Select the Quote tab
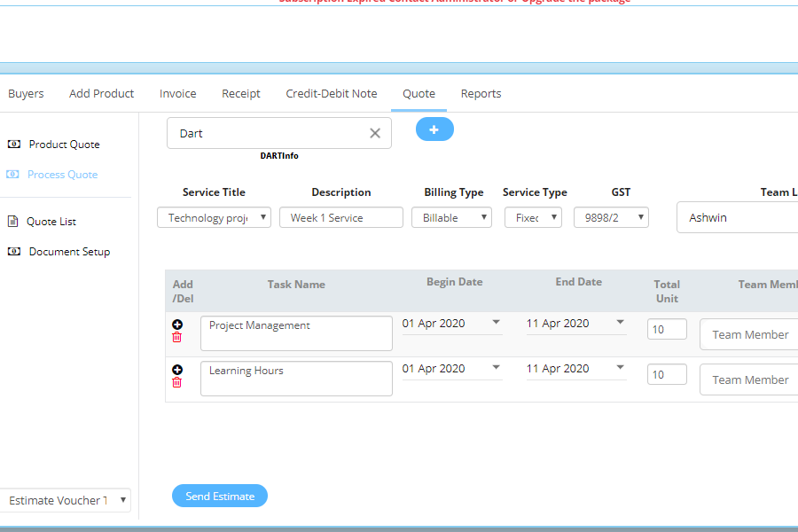Viewport: 798px width, 532px height. [x=419, y=94]
